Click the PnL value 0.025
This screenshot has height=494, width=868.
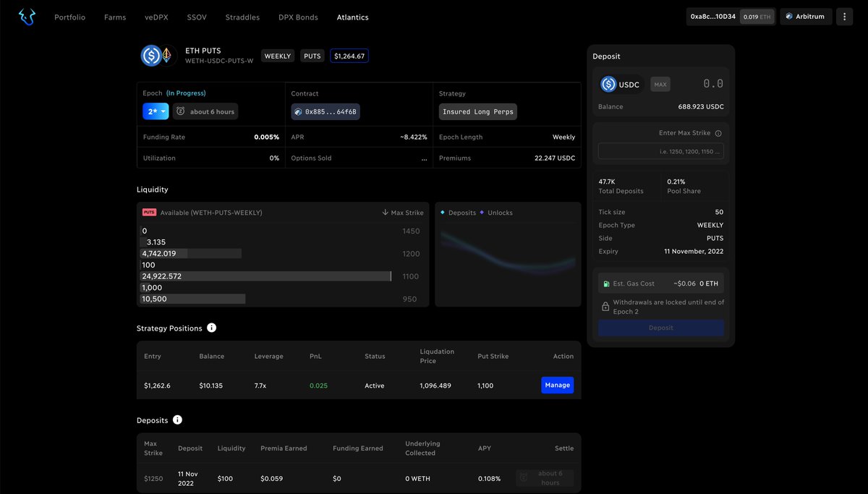(318, 386)
